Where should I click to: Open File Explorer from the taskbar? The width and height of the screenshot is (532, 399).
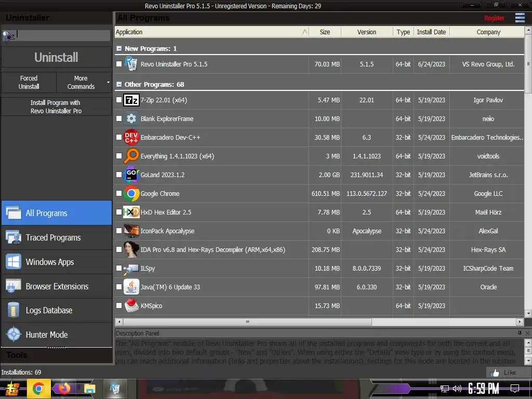click(89, 389)
